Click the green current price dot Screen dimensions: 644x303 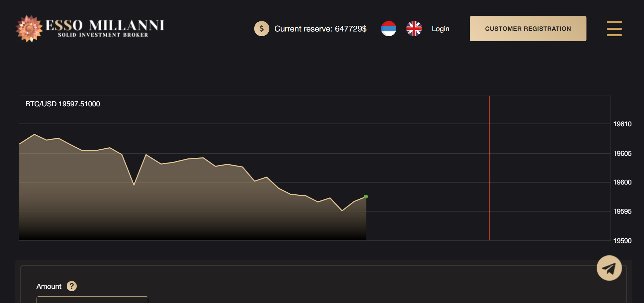coord(366,197)
